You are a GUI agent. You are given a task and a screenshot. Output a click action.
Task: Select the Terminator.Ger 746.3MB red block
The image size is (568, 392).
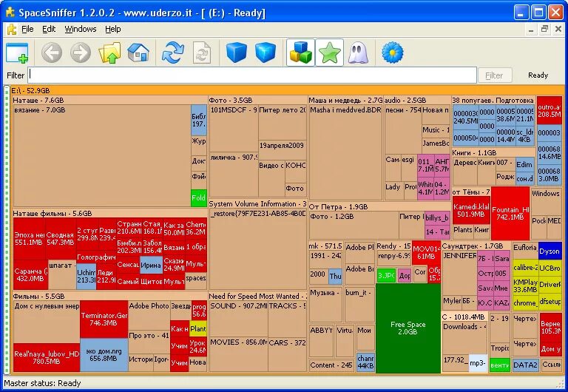(x=104, y=319)
